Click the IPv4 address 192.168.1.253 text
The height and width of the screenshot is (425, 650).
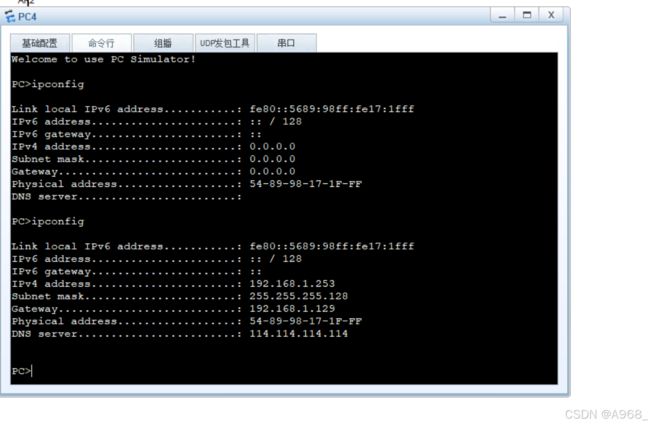coord(292,284)
